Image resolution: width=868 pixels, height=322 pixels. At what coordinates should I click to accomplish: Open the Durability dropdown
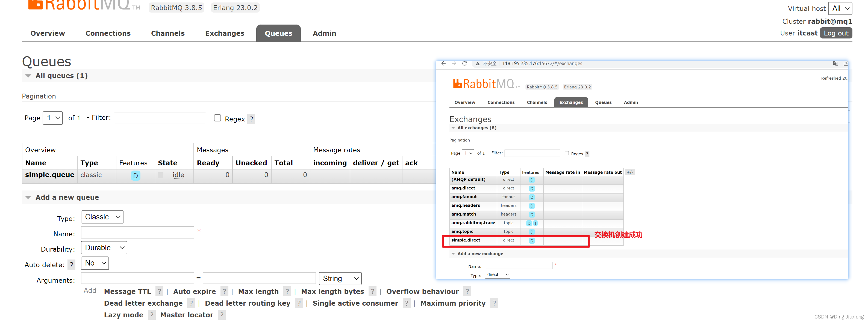coord(104,248)
